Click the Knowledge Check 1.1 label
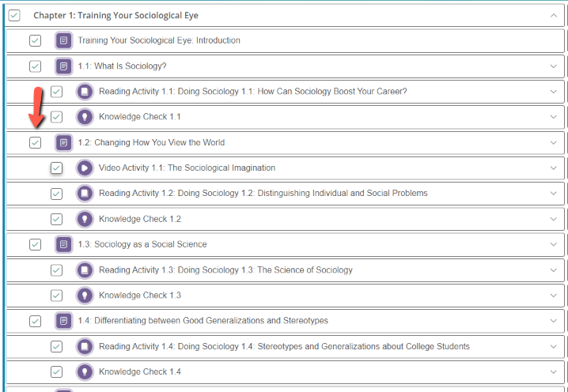The width and height of the screenshot is (568, 392). point(140,117)
